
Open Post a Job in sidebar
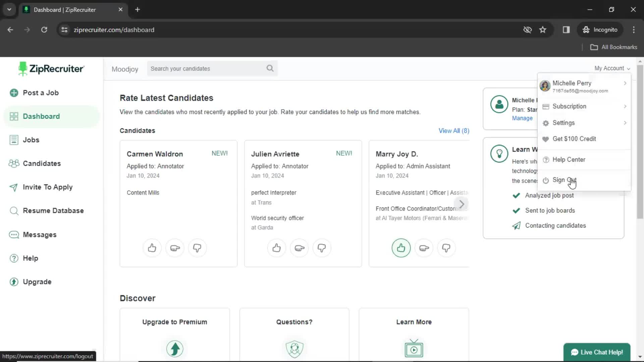point(52,93)
